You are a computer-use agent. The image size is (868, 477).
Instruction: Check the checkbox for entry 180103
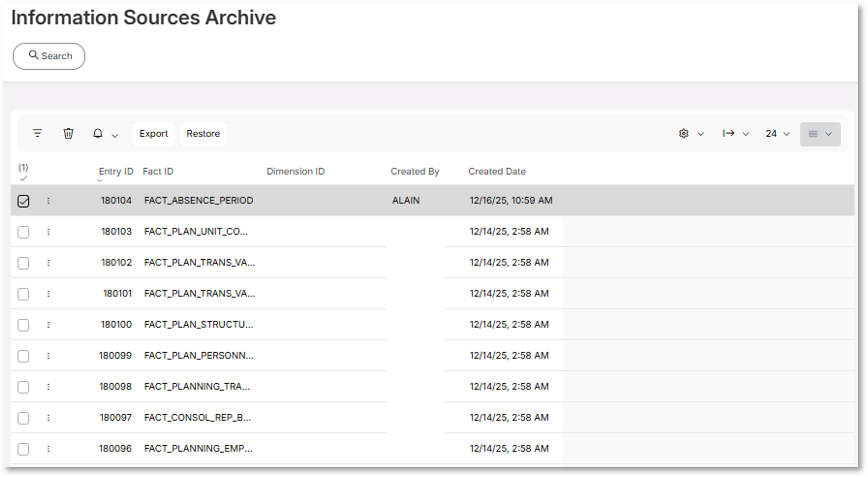tap(23, 232)
